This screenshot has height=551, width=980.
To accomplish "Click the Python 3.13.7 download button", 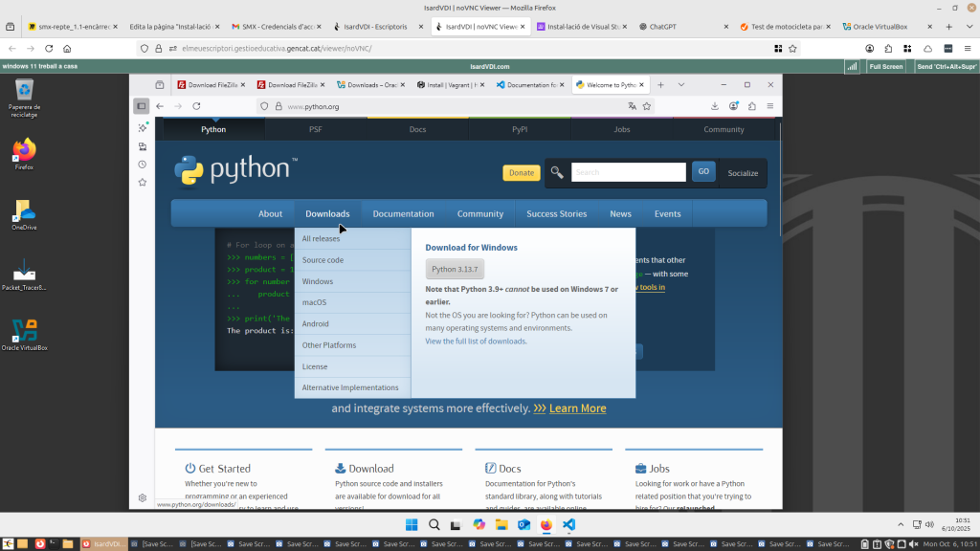I will click(x=455, y=270).
